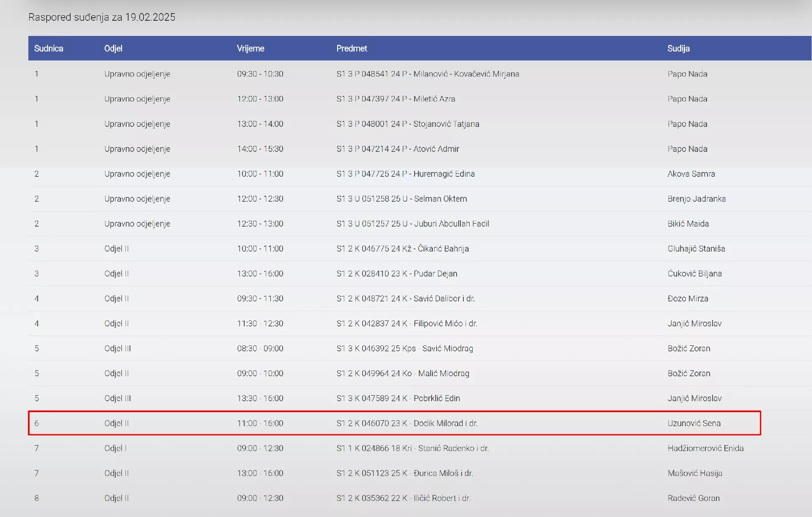Click the Odjel column header

coord(113,49)
